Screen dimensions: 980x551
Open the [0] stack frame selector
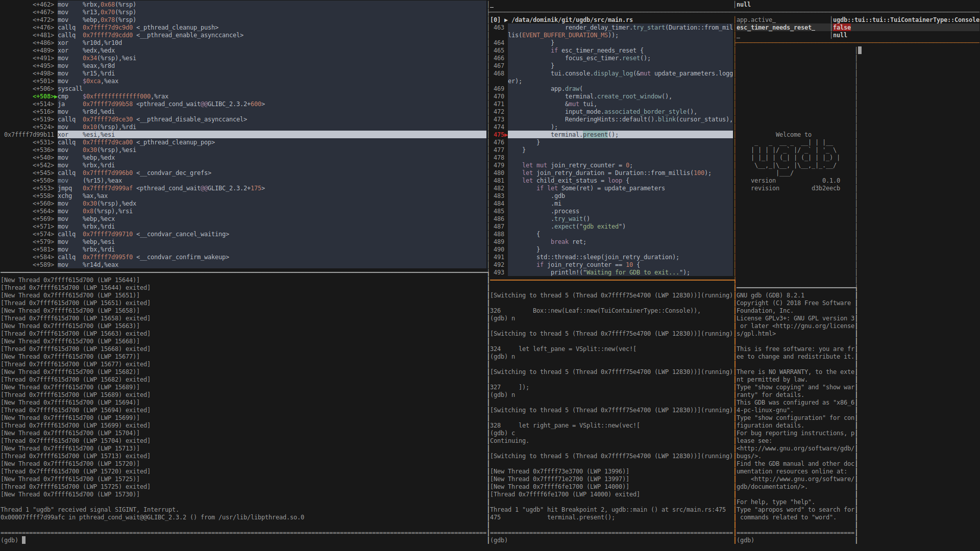(495, 20)
